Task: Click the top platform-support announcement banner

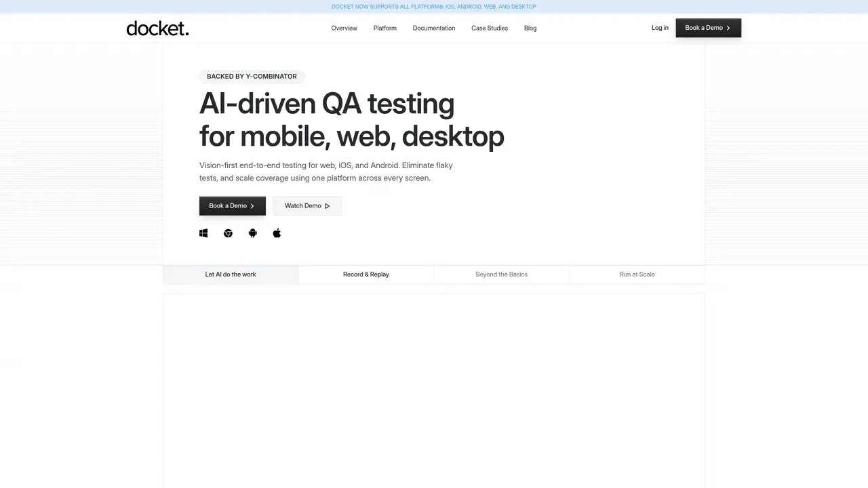Action: coord(434,7)
